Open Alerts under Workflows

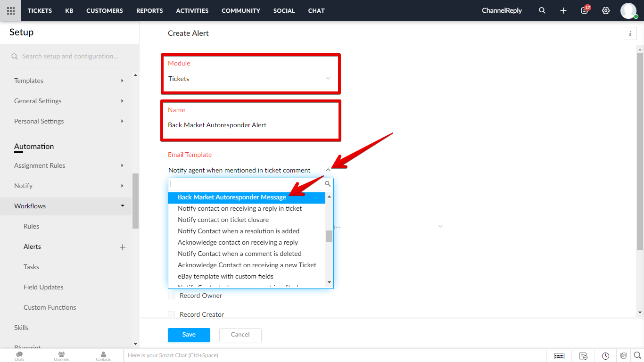point(33,247)
